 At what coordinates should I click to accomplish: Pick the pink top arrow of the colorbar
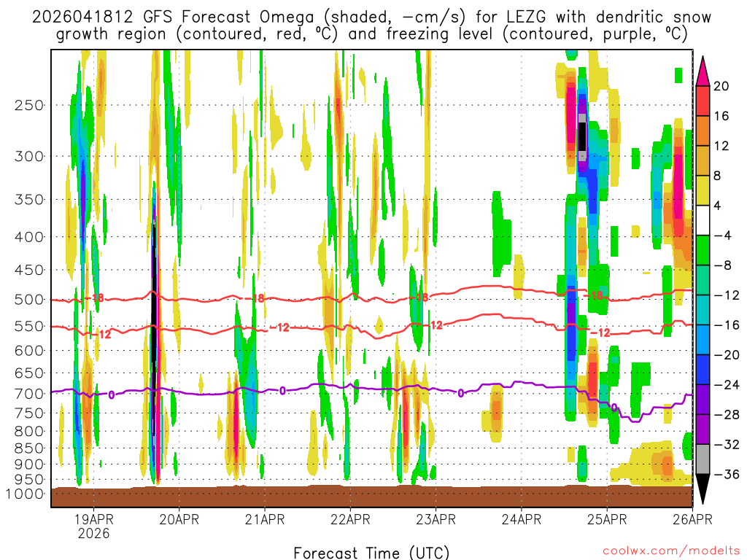[x=703, y=71]
